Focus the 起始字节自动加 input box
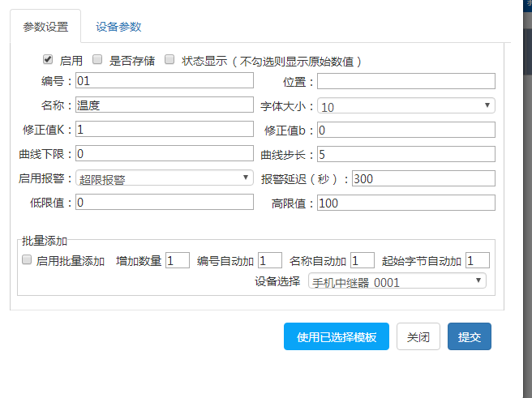Screen dimensions: 532x398 [x=478, y=260]
